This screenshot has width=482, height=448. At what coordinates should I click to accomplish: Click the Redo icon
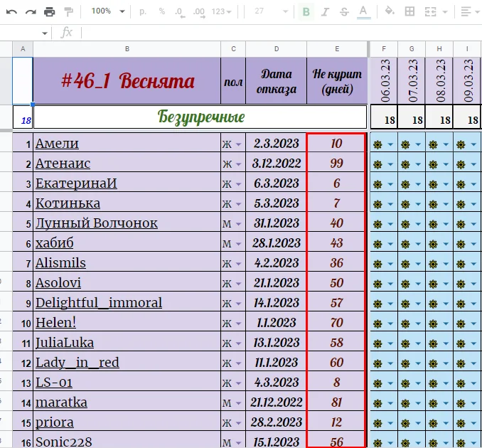click(x=31, y=11)
